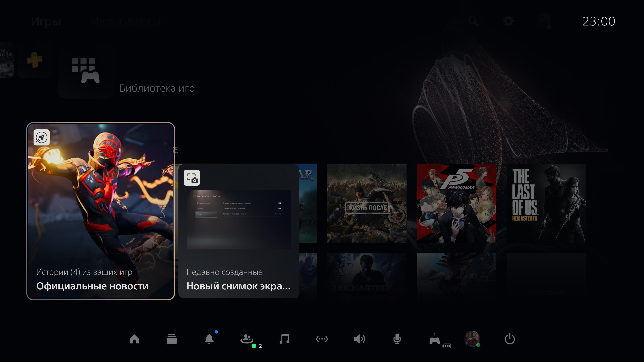Screen dimensions: 644x362
Task: Open Game Base friends icon
Action: pyautogui.click(x=247, y=339)
